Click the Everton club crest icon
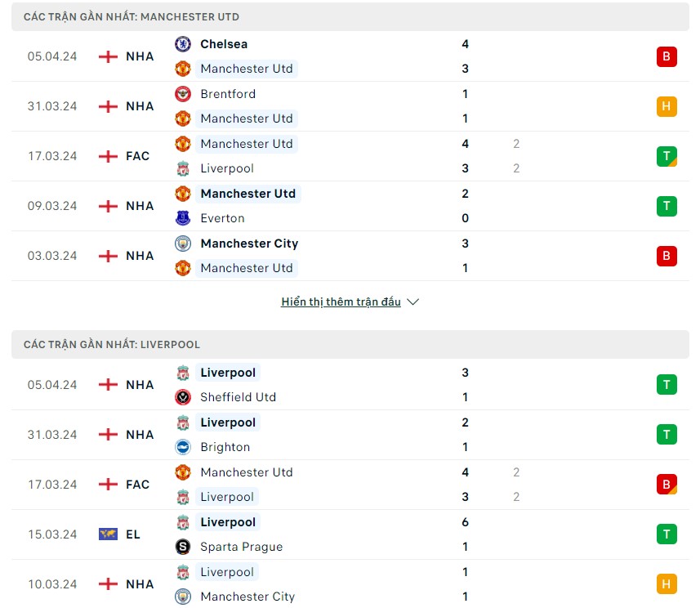 [183, 218]
